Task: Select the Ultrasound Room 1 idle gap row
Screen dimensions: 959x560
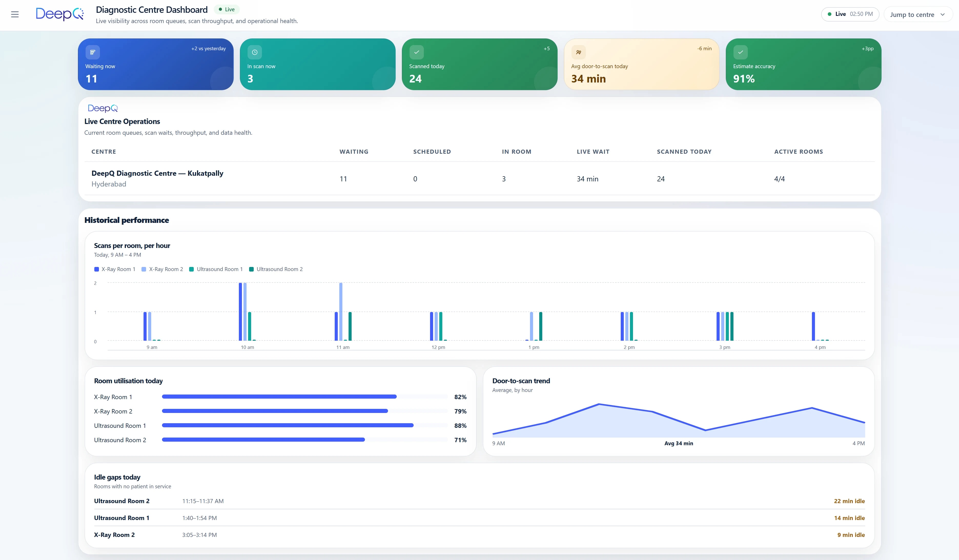Action: point(480,518)
